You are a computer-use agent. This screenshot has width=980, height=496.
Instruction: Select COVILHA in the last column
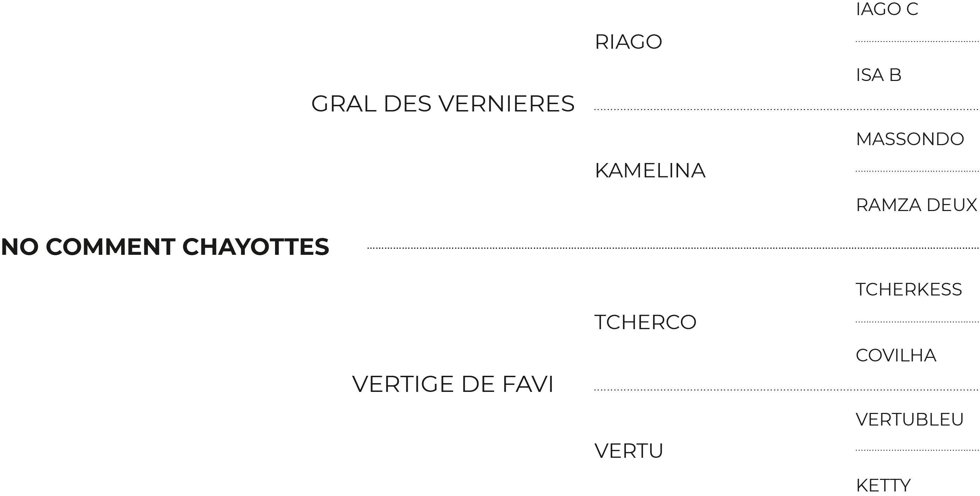pos(896,355)
